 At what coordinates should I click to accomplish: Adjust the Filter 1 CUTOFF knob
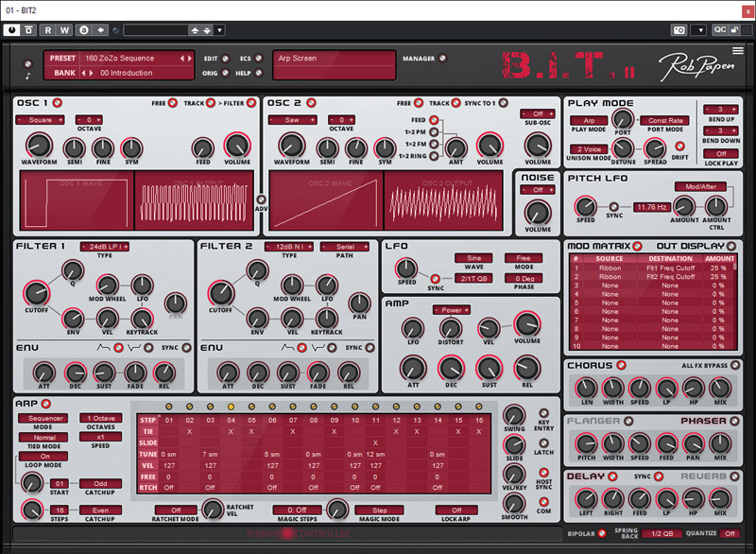coord(37,293)
